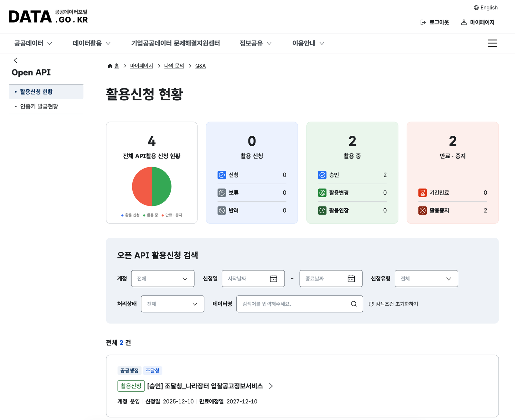
Task: Click the search magnifier icon in 데이터명 field
Action: point(354,304)
